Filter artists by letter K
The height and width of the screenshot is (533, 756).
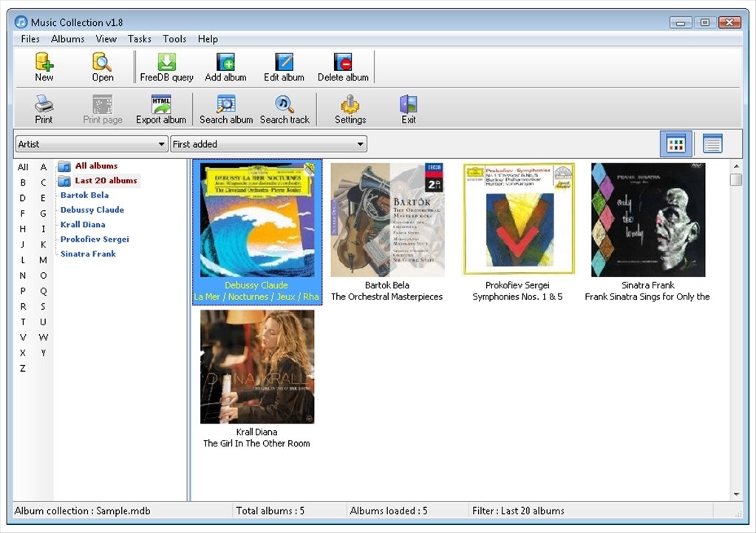coord(44,245)
